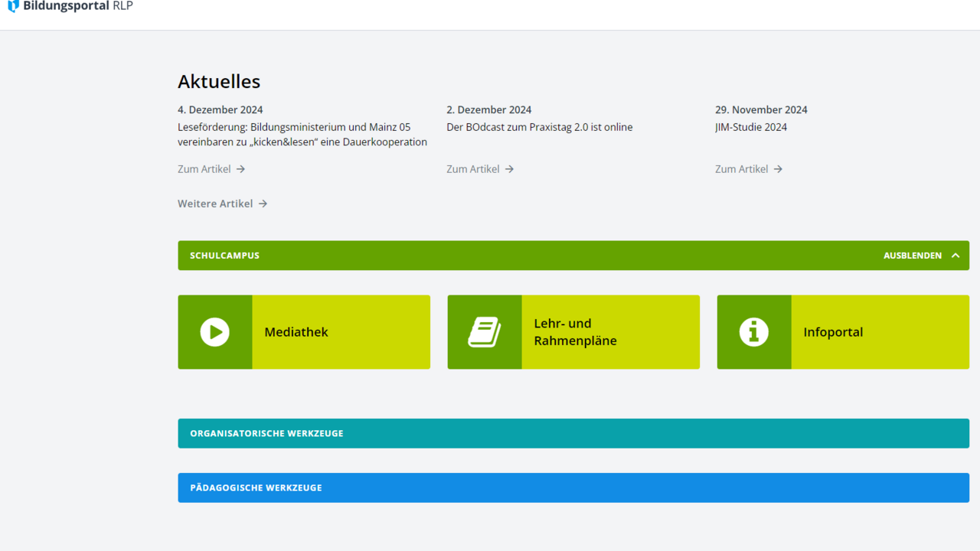Click the arrow beside Zum Artikel for JIM-Studie
The height and width of the screenshot is (551, 980).
pos(778,169)
